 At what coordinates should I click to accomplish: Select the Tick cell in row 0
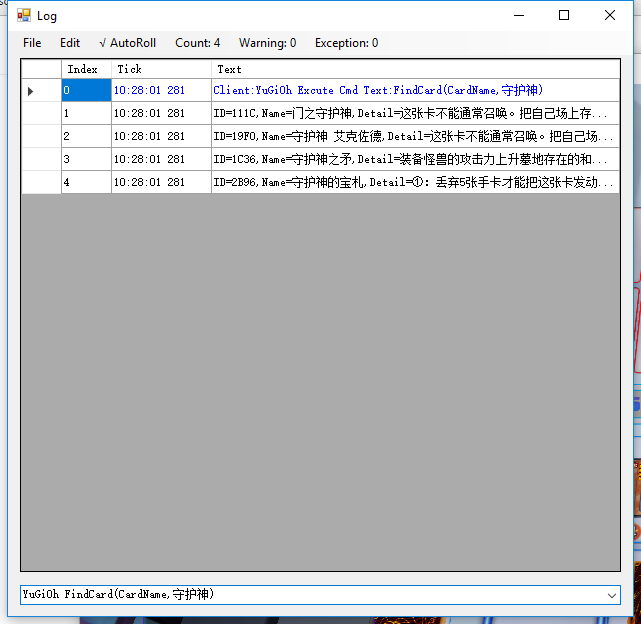[161, 90]
